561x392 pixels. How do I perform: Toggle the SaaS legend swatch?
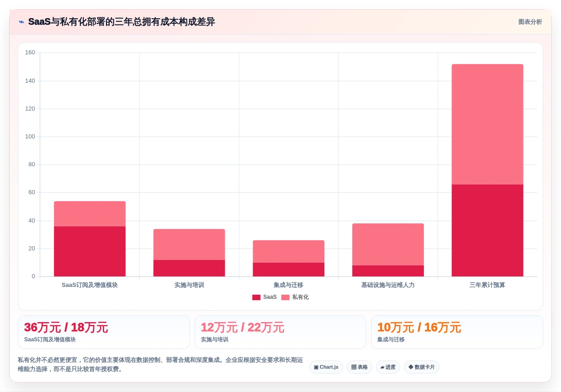coord(256,297)
